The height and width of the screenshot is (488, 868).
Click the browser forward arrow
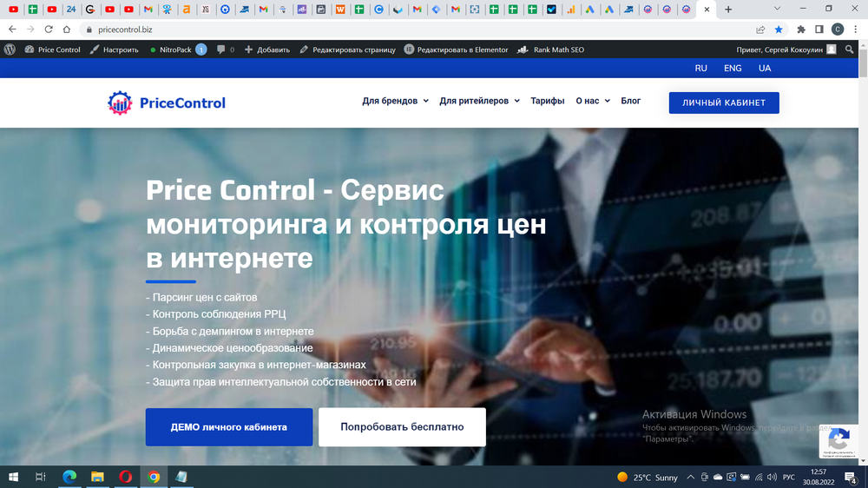point(30,30)
